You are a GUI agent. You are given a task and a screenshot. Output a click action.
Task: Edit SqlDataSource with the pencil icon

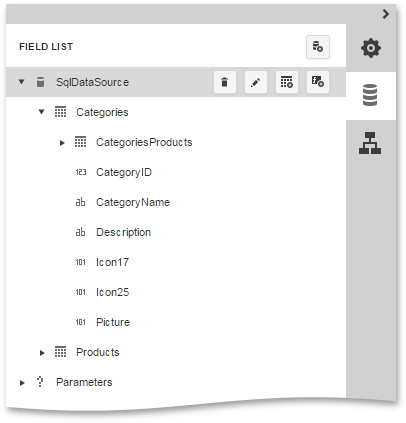[x=256, y=82]
